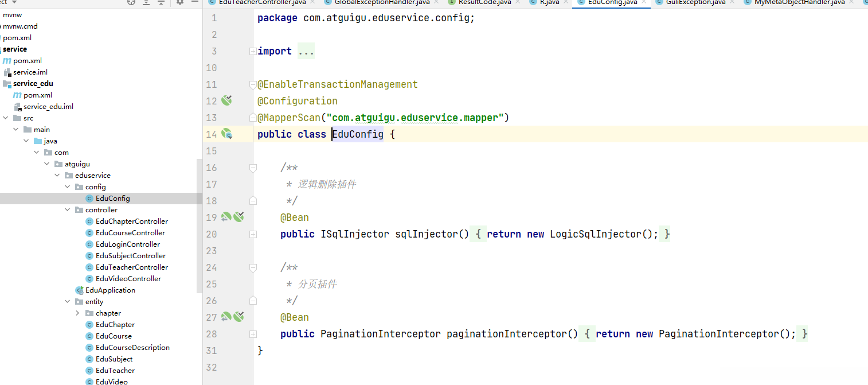
Task: Click the Project panel vertical scrollbar
Action: [200, 227]
